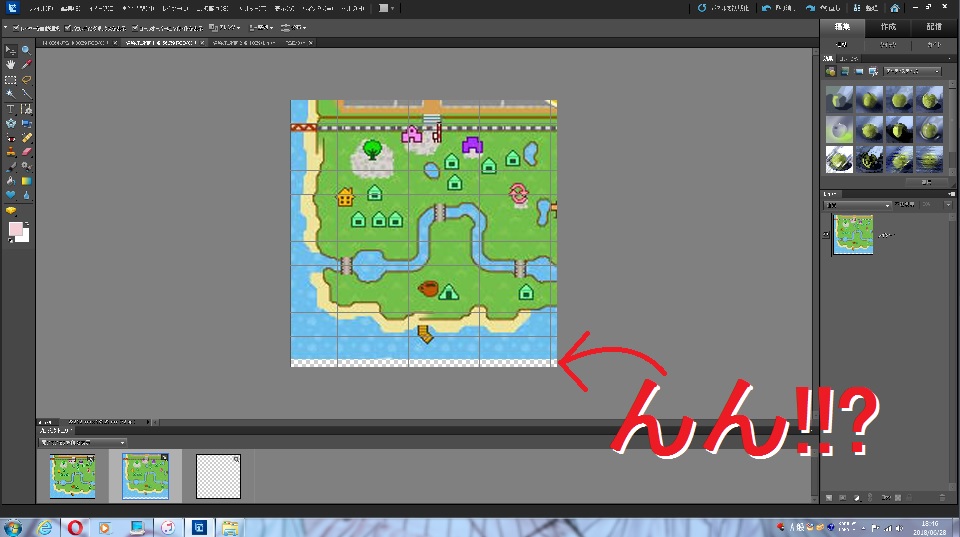The height and width of the screenshot is (537, 960).
Task: Click the Redo arrow in top bar
Action: (x=811, y=8)
